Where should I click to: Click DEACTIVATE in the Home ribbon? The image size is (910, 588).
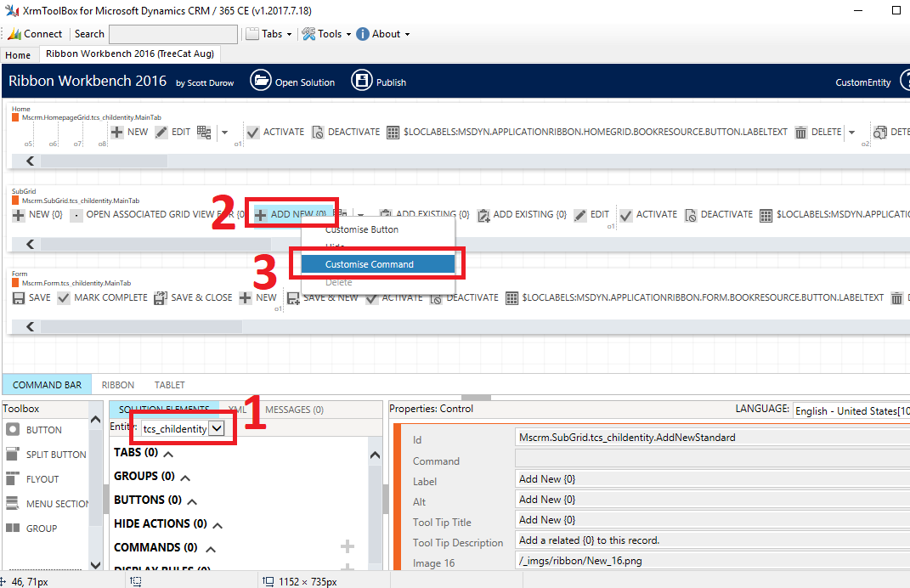click(x=346, y=133)
